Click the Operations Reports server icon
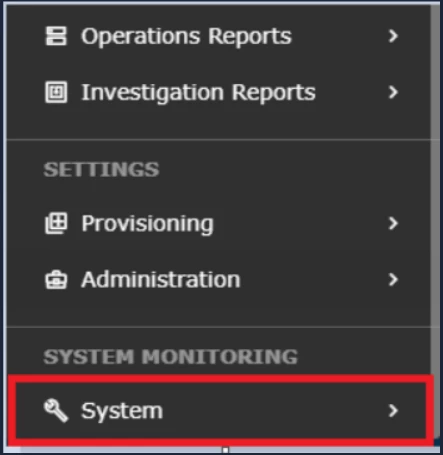This screenshot has height=455, width=443. click(56, 36)
